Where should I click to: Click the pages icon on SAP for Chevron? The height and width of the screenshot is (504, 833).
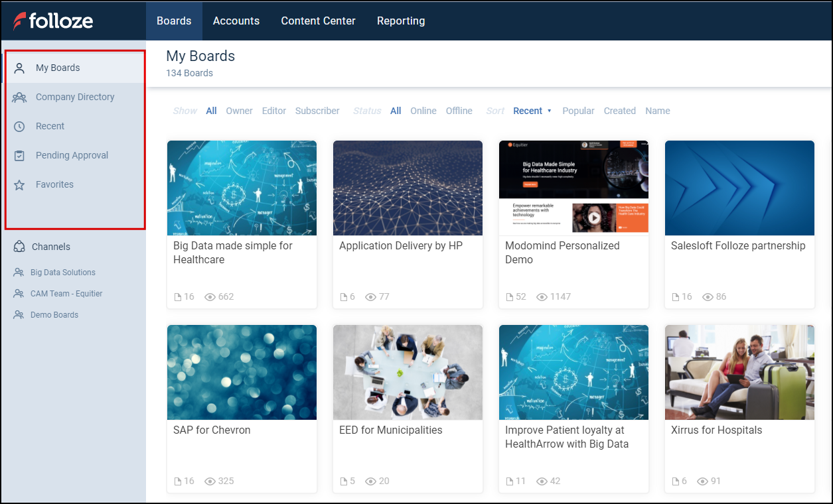[x=177, y=481]
